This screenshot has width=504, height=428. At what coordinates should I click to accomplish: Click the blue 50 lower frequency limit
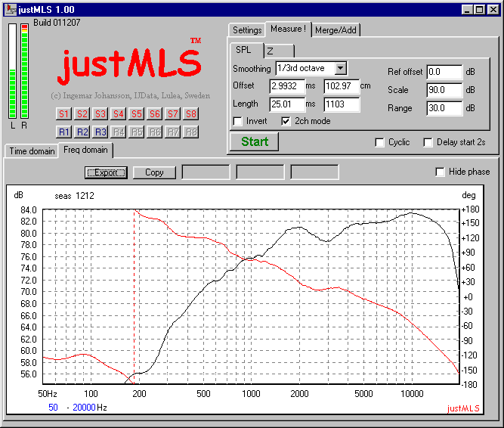click(53, 408)
